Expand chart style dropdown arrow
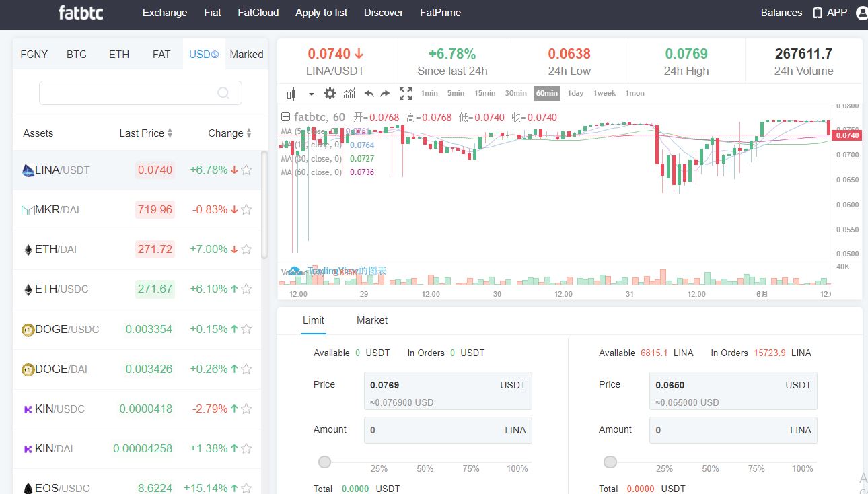 [x=311, y=94]
